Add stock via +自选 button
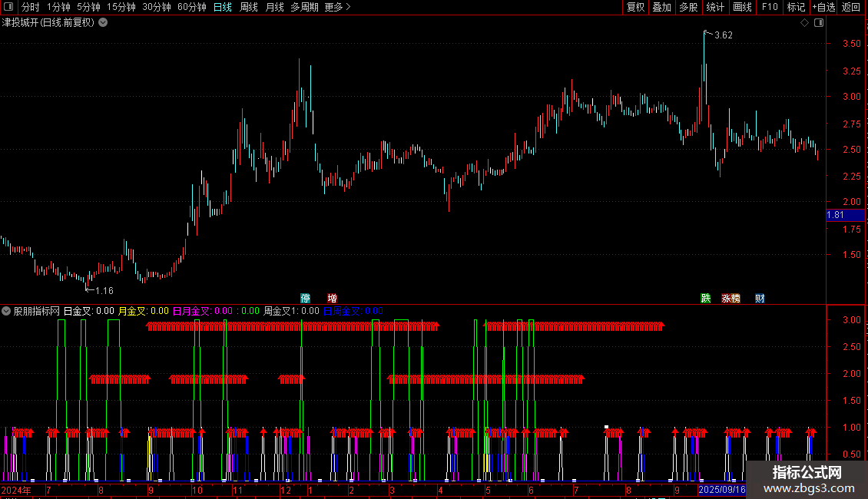The height and width of the screenshot is (499, 868). 823,7
